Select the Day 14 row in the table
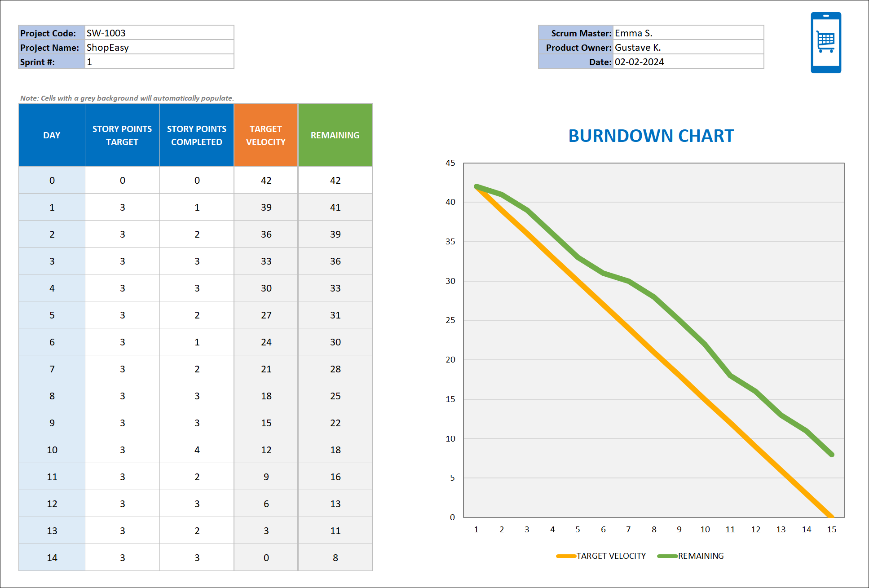The height and width of the screenshot is (588, 869). [51, 557]
